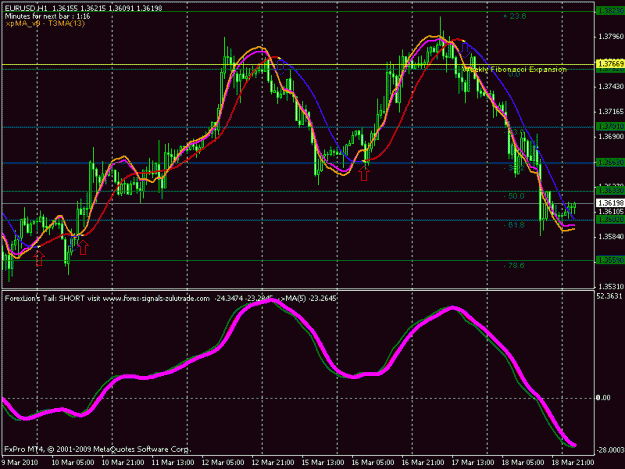Click the white current price tag 1.36198
Screen dimensions: 625x469
609,203
